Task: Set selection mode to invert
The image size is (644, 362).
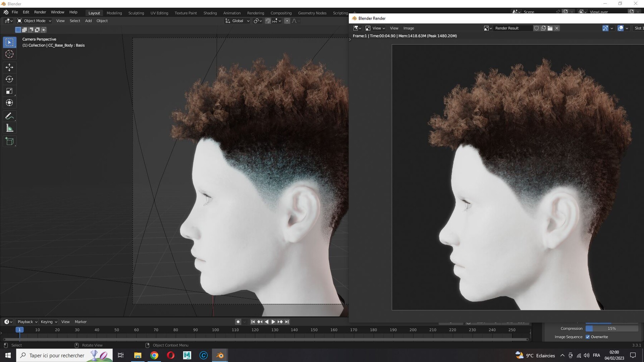Action: click(37, 30)
